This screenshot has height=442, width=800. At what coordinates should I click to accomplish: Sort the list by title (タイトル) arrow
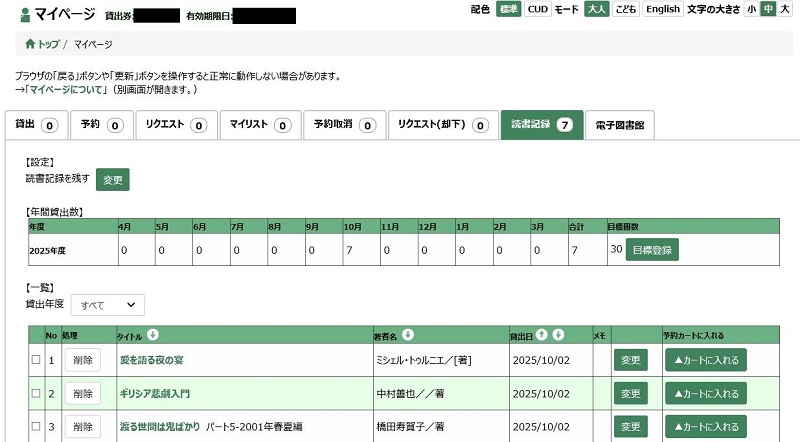153,335
